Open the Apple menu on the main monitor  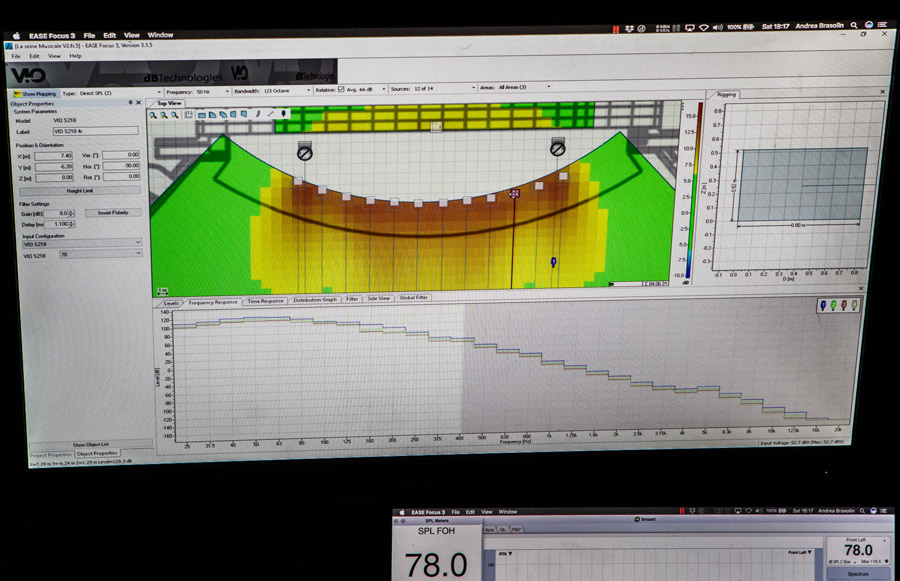pos(16,36)
